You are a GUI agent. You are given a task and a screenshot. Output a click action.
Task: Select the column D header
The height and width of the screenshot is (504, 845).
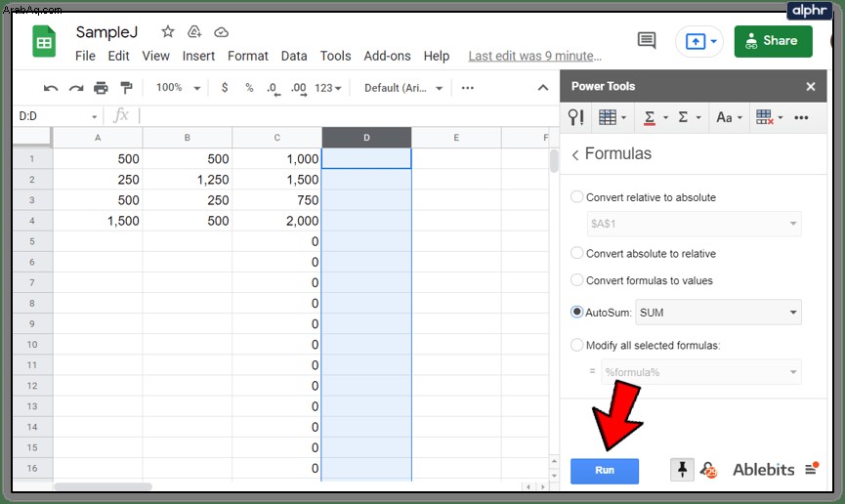pos(366,138)
